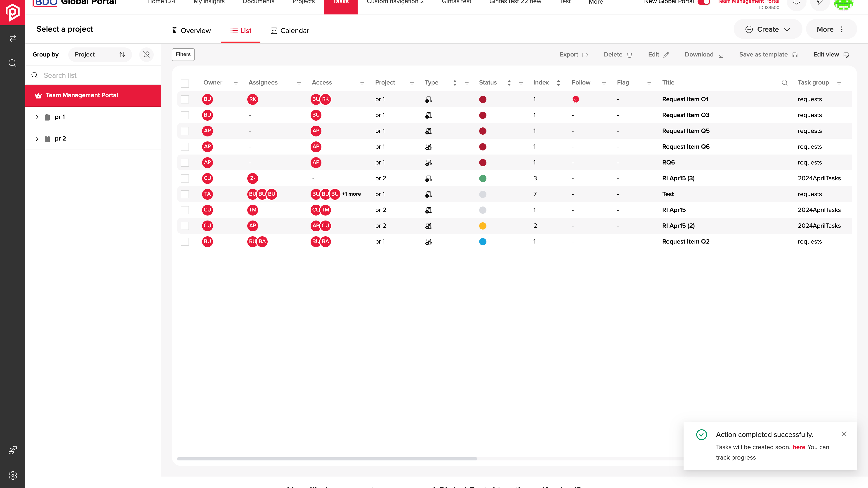The image size is (868, 488).
Task: Switch to the List tab
Action: (x=241, y=31)
